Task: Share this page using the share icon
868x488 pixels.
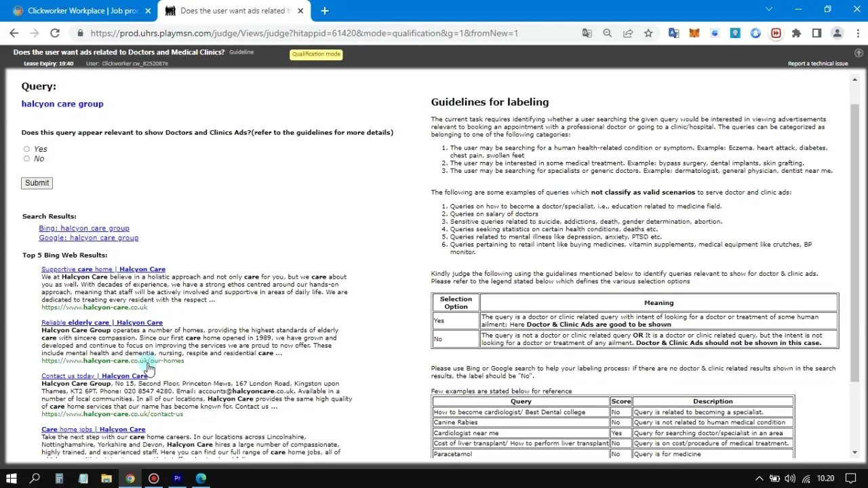Action: [628, 33]
